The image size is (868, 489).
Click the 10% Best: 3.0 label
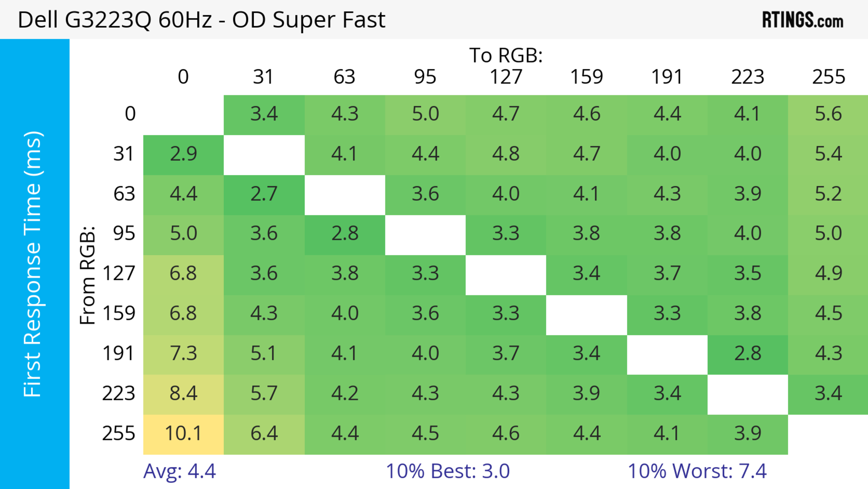click(448, 471)
